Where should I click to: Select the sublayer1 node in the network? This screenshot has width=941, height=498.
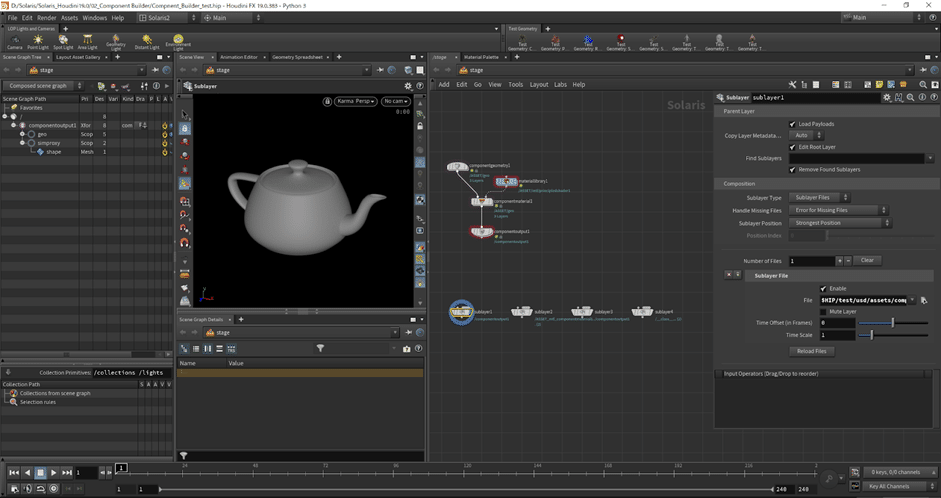(461, 312)
